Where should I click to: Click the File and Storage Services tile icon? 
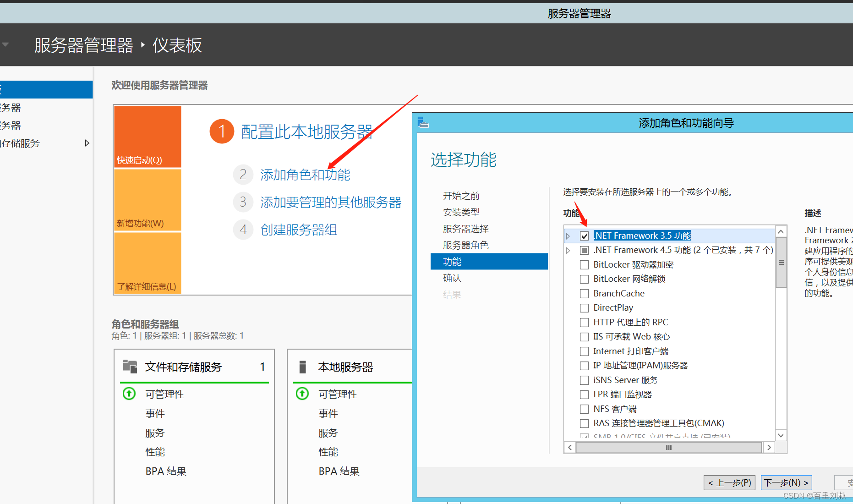coord(130,367)
